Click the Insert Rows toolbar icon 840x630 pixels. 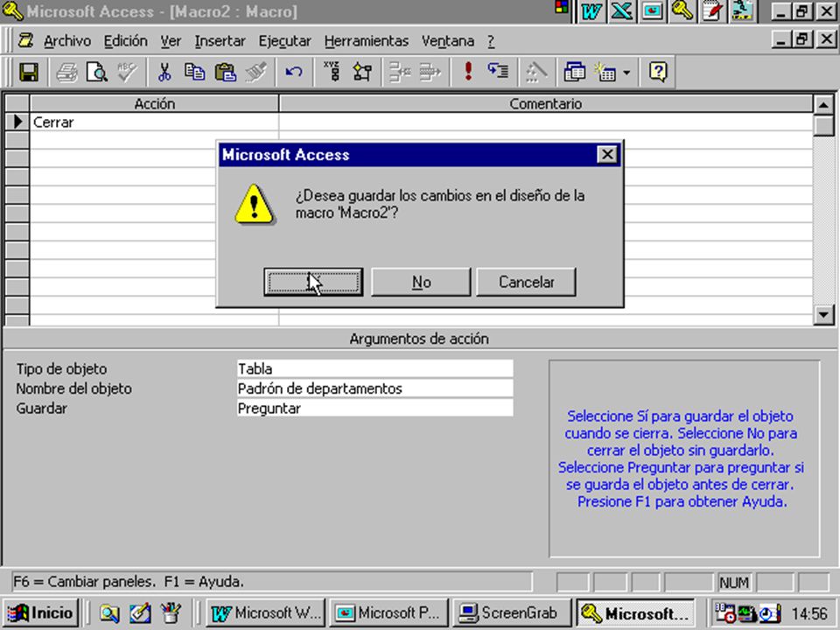(x=400, y=72)
